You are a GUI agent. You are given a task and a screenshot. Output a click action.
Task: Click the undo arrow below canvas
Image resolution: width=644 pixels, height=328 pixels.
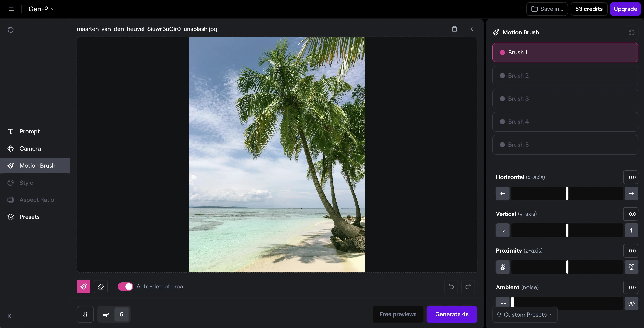coord(451,287)
